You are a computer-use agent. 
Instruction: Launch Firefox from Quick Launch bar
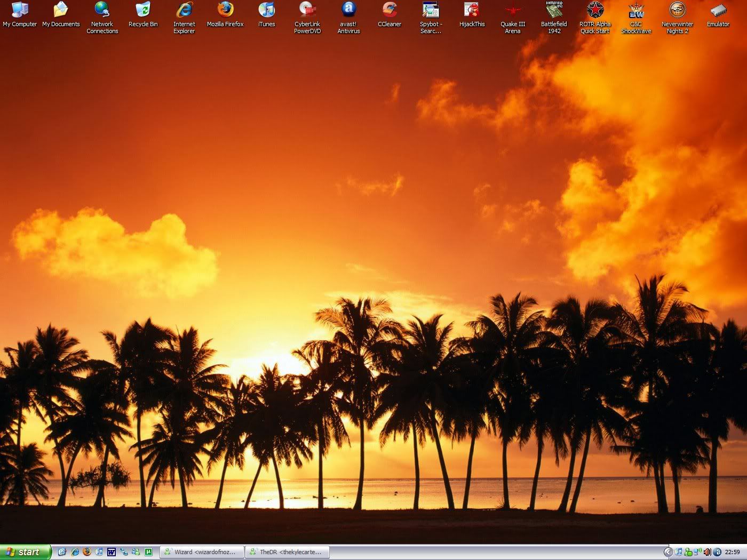[x=87, y=552]
